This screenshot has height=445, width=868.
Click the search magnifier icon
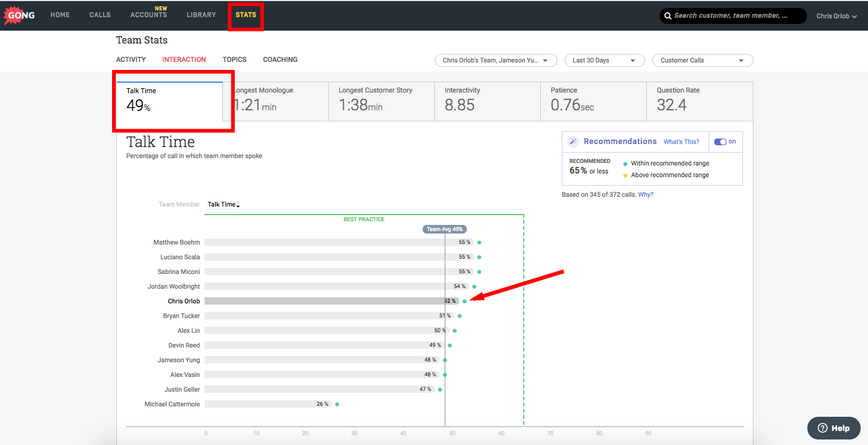[x=668, y=16]
